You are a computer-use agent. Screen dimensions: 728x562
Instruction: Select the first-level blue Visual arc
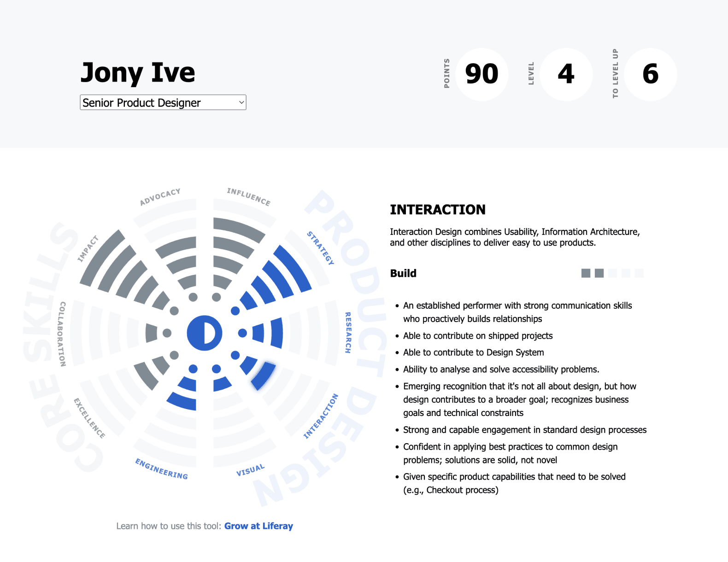(222, 383)
